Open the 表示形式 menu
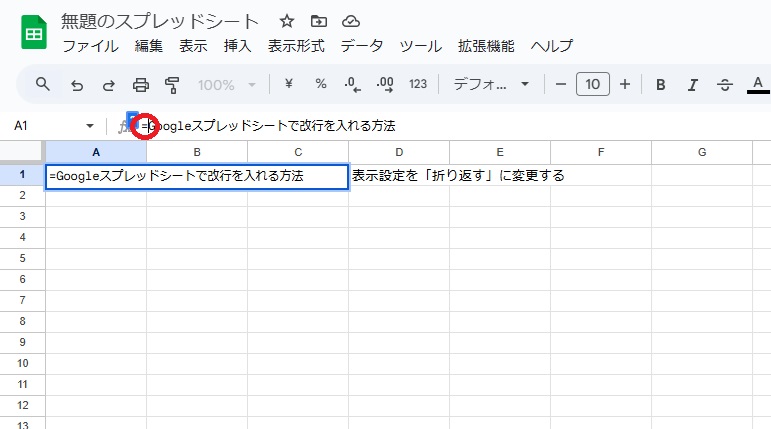The width and height of the screenshot is (771, 429). pyautogui.click(x=296, y=46)
